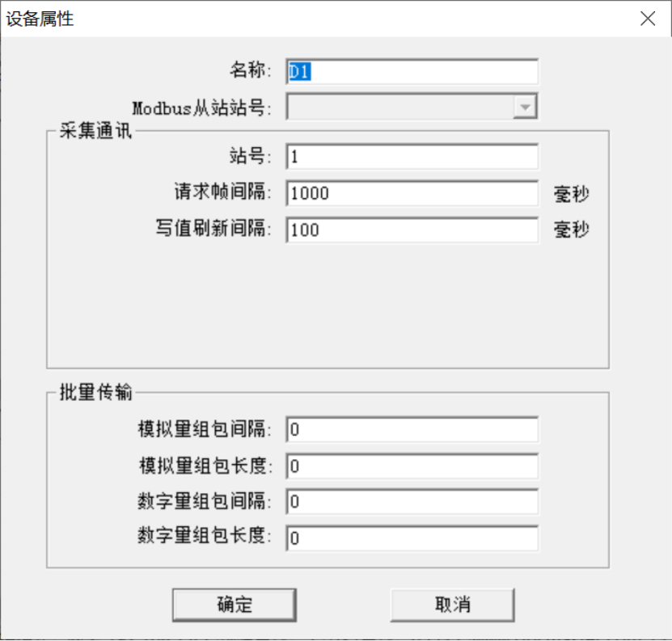672x641 pixels.
Task: Click the 毫秒 unit beside 请求帧间隔
Action: coord(572,194)
